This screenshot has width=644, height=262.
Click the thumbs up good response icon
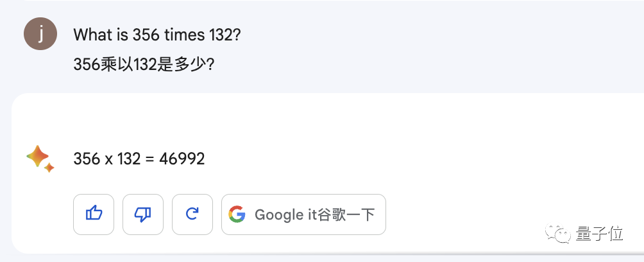point(94,214)
